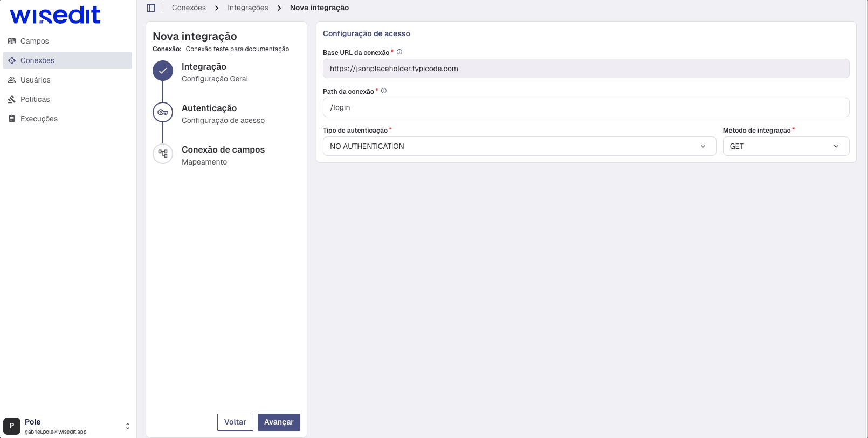Go to Integrações breadcrumb
The width and height of the screenshot is (868, 438).
click(247, 8)
